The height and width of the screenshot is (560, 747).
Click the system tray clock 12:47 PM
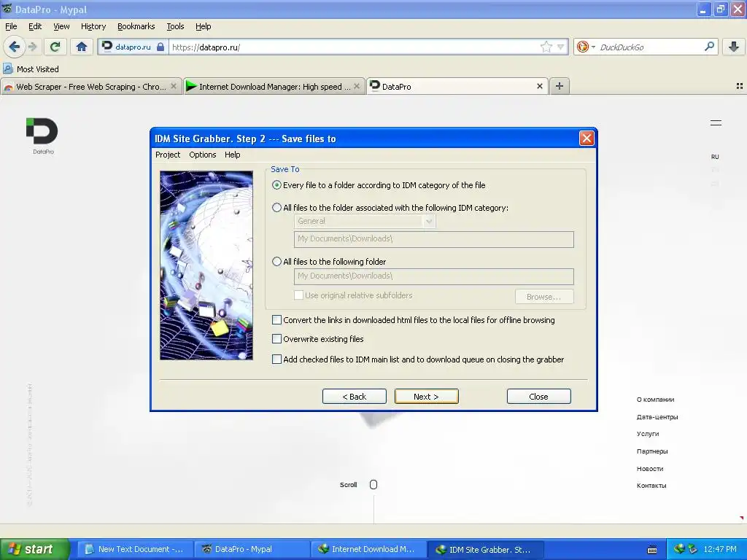[720, 549]
